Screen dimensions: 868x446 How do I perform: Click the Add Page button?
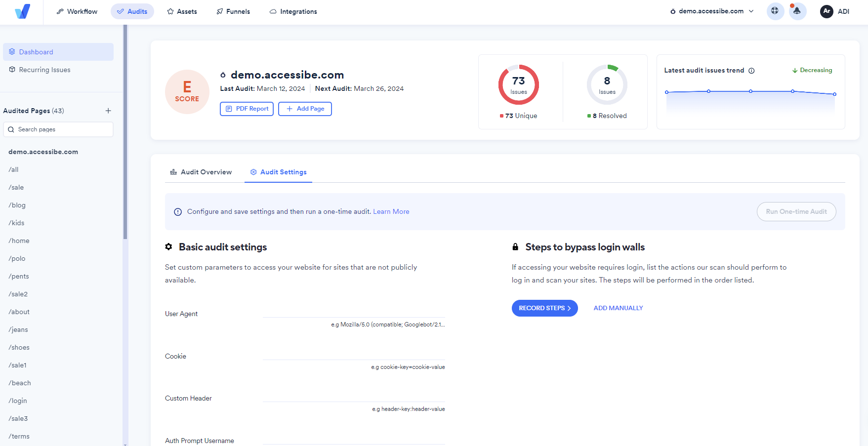(305, 109)
